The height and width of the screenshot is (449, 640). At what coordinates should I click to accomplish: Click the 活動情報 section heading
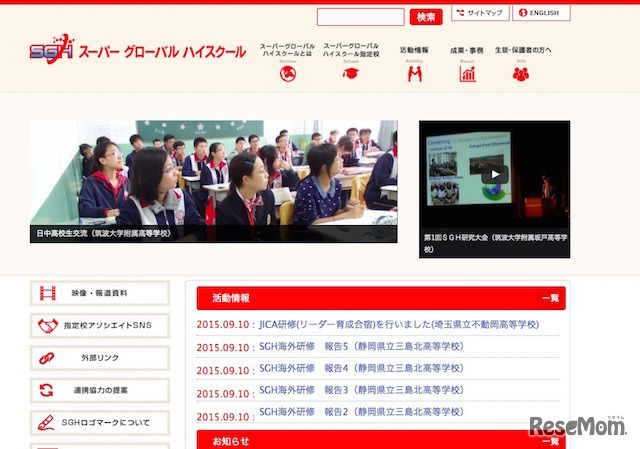click(x=231, y=298)
